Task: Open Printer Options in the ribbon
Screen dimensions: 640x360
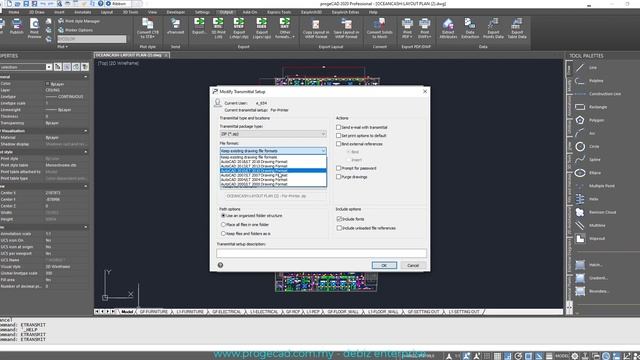Action: tap(76, 30)
